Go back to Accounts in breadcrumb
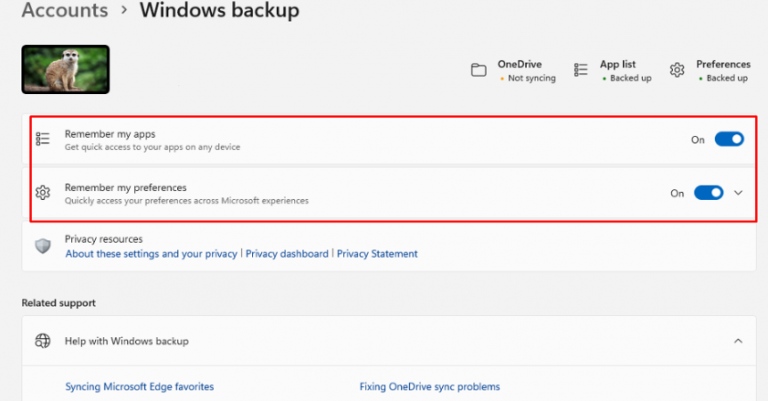The width and height of the screenshot is (768, 401). [x=64, y=11]
